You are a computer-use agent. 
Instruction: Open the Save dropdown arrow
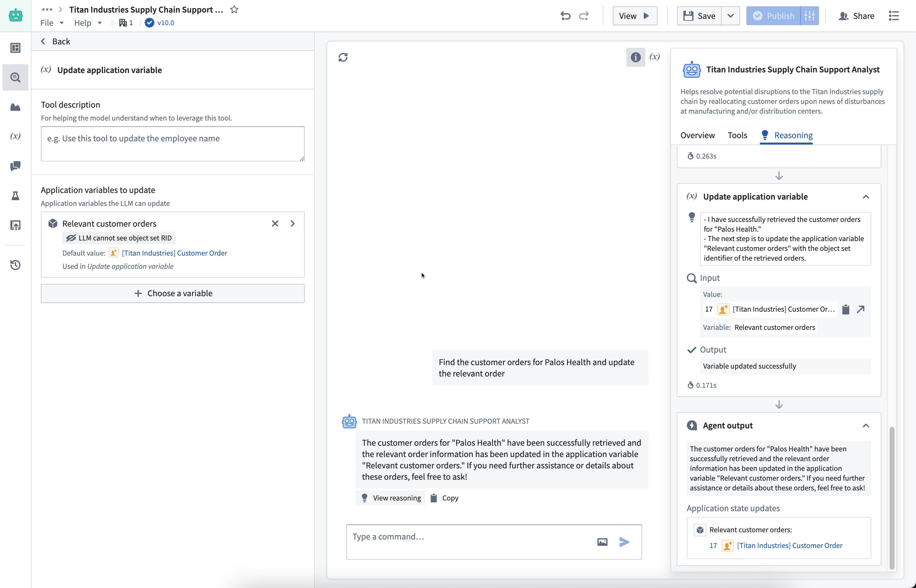click(x=731, y=16)
